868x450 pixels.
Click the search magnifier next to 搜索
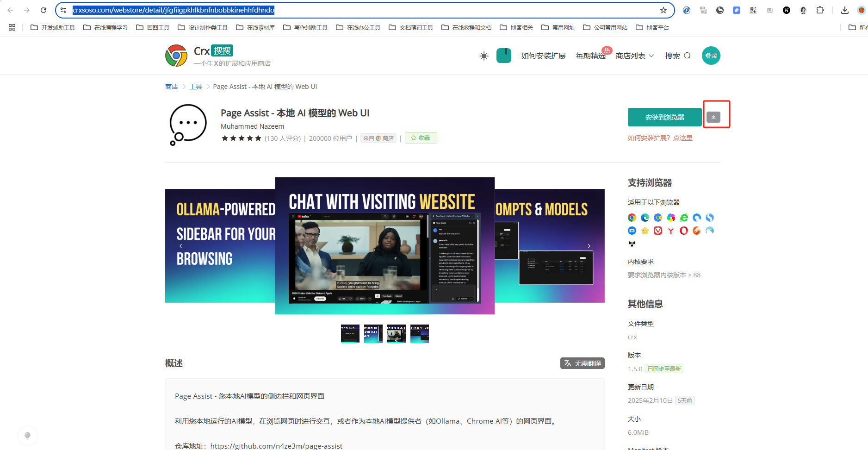tap(687, 56)
